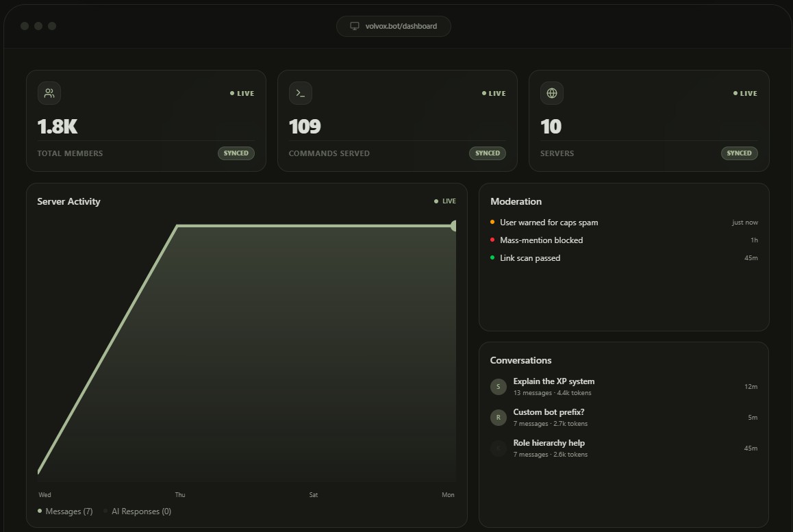This screenshot has width=793, height=532.
Task: Click the Server Activity heading
Action: pos(68,201)
